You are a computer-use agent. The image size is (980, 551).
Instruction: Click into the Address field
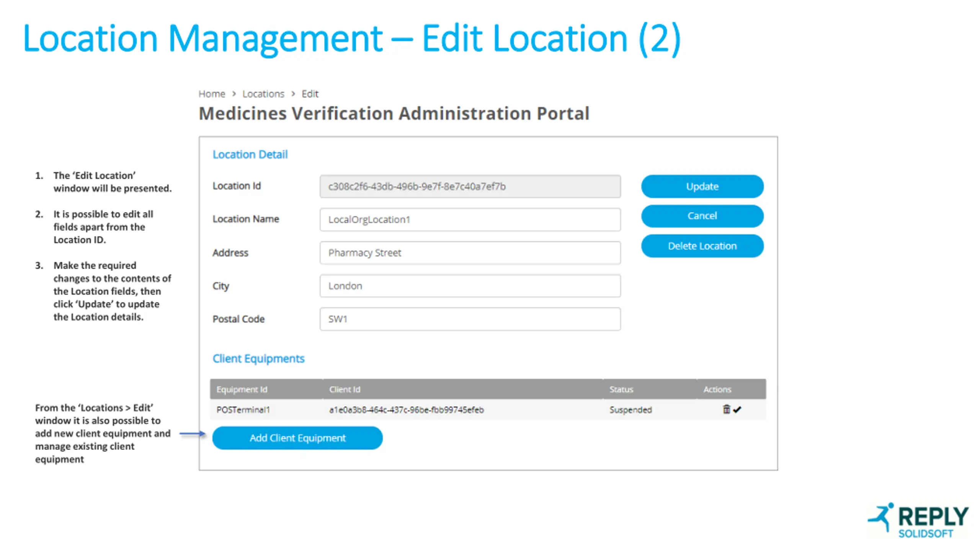tap(470, 253)
